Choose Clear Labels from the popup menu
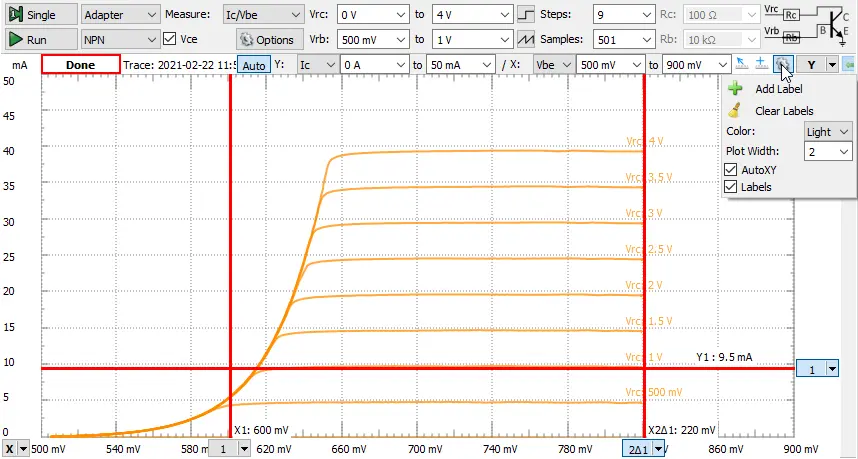This screenshot has width=858, height=459. point(784,111)
